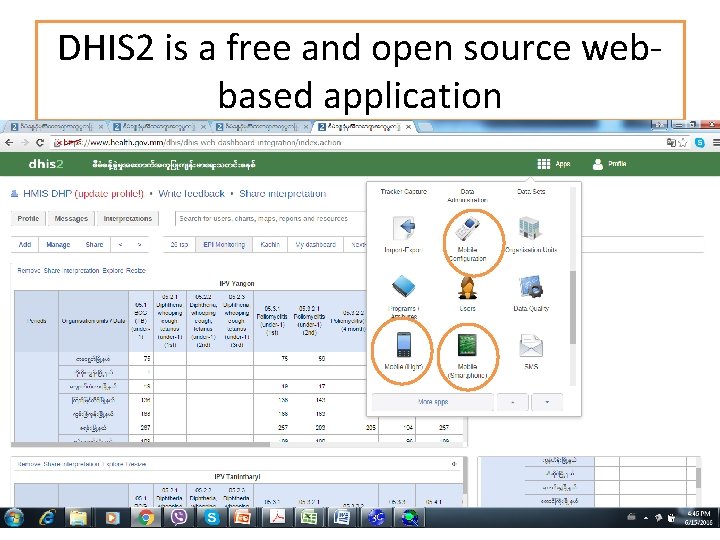
Task: Click Explore above the IPV Yangon table
Action: tap(114, 270)
